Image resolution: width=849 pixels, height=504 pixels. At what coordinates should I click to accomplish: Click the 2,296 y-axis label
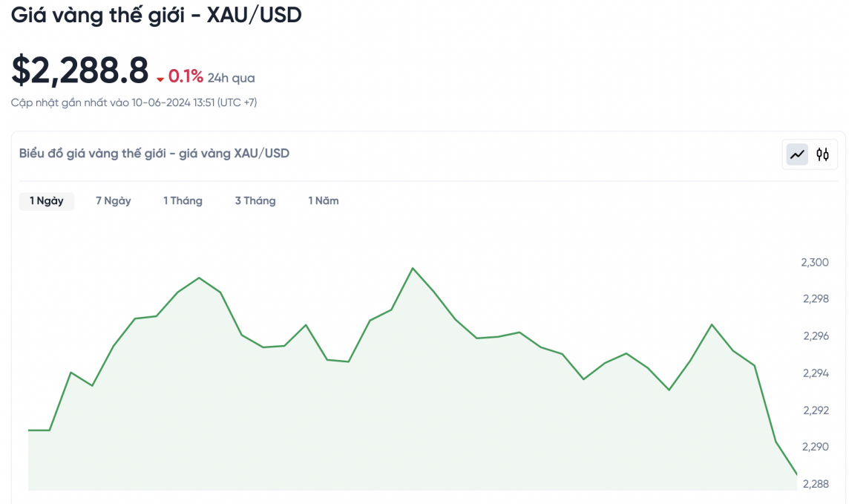coord(815,336)
